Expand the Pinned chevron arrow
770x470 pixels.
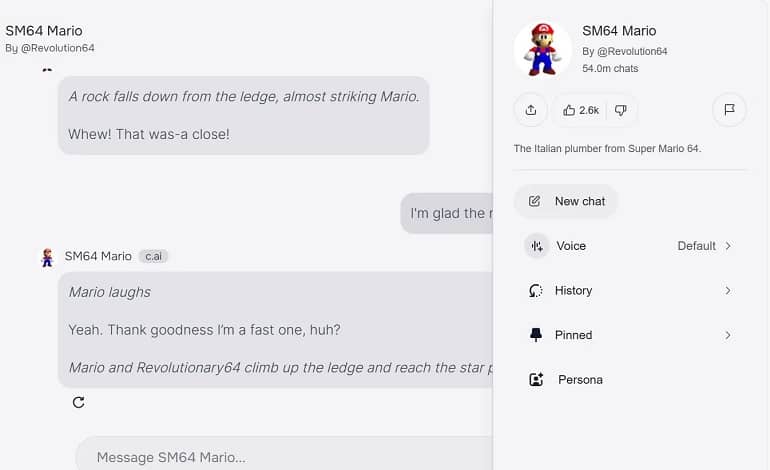coord(728,335)
